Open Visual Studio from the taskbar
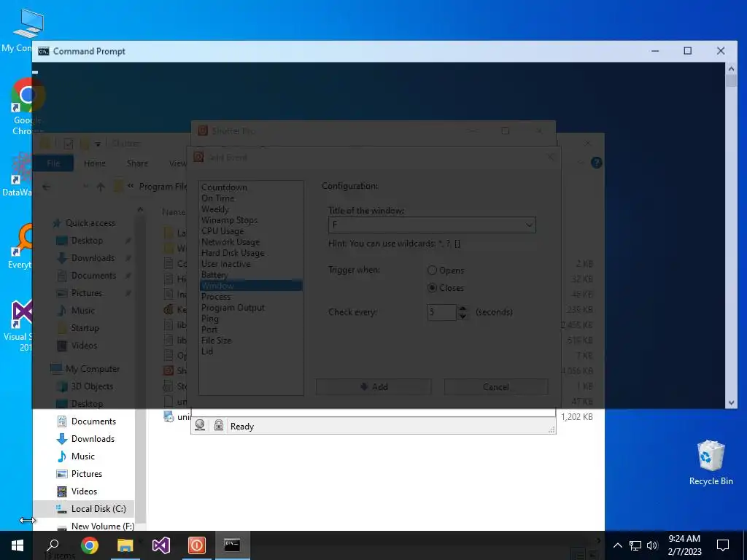747x560 pixels. pyautogui.click(x=161, y=545)
